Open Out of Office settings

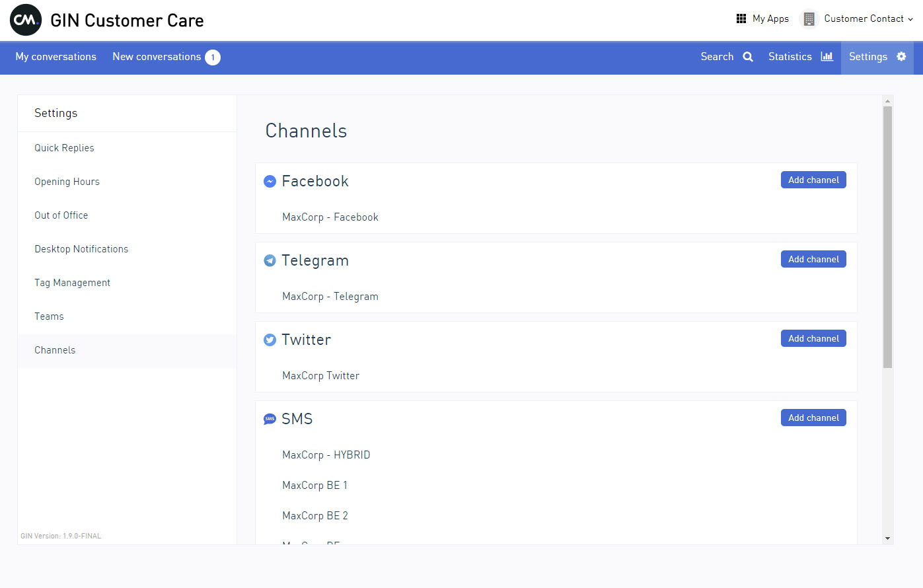tap(127, 216)
